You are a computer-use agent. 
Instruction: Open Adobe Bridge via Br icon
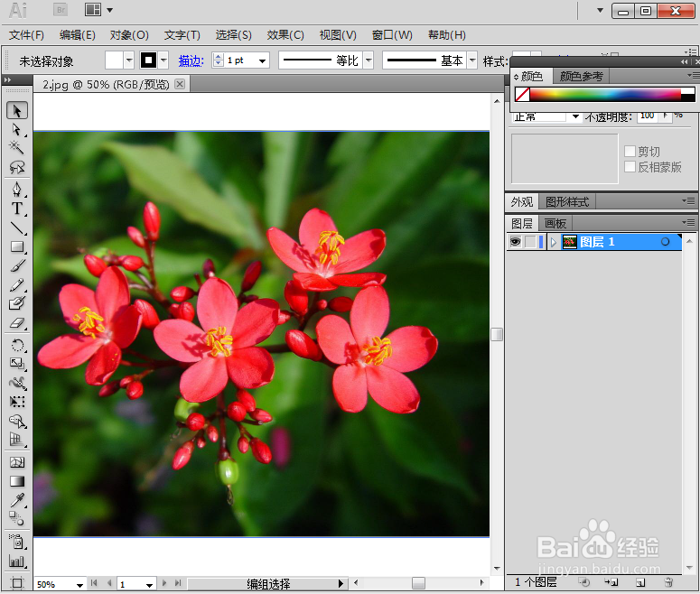[x=61, y=10]
